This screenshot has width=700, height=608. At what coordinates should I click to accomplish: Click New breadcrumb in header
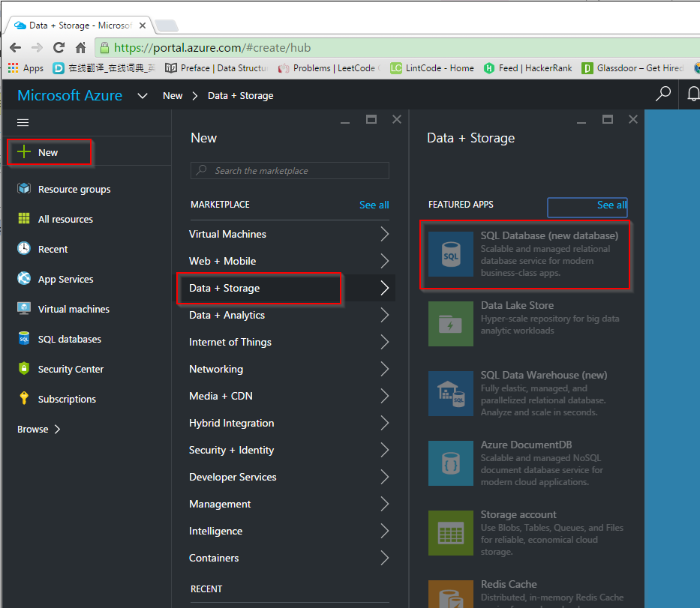[173, 95]
